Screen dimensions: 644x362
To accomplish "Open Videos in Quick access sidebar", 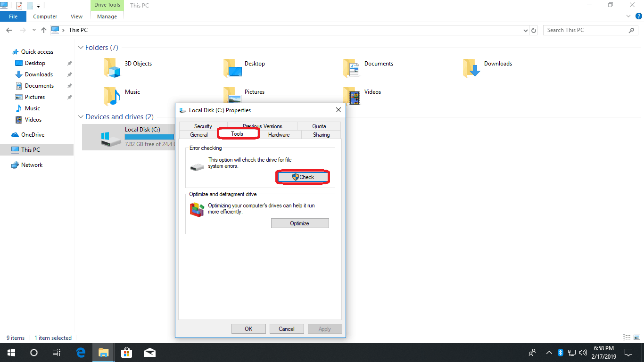I will [x=33, y=120].
